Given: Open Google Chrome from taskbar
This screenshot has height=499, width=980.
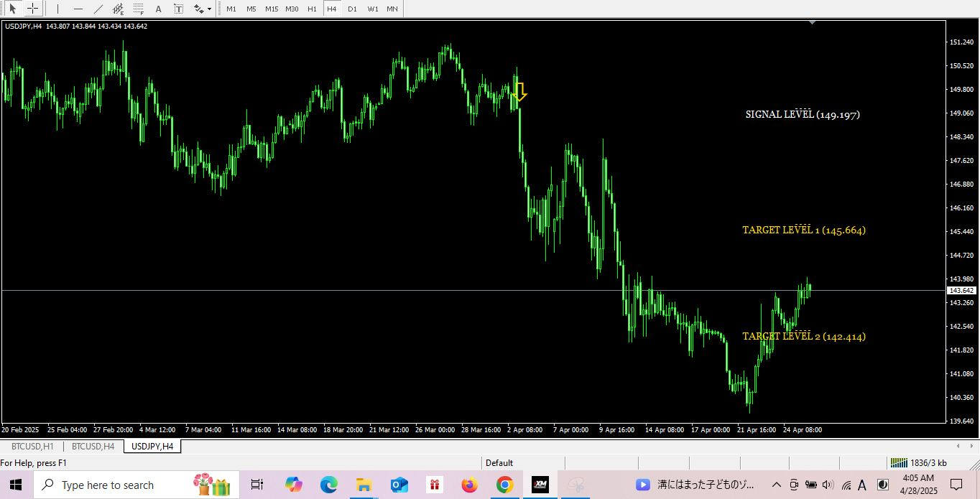Looking at the screenshot, I should click(x=504, y=485).
